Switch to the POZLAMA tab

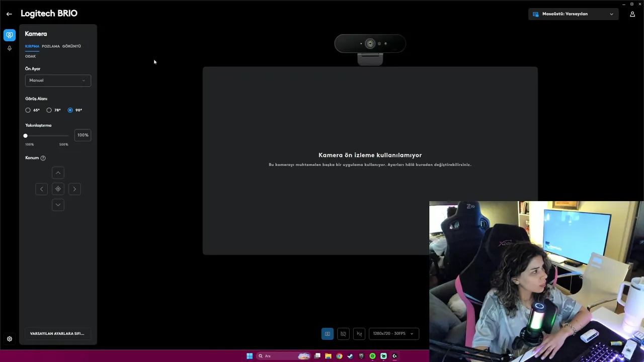[x=51, y=46]
